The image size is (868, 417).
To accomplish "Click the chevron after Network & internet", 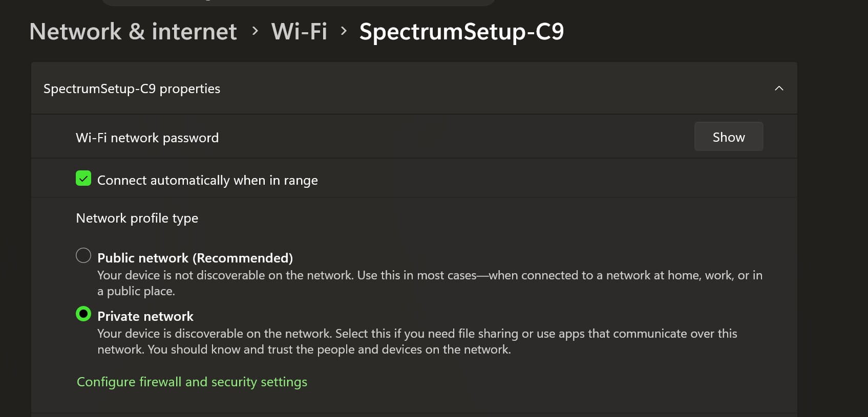I will (255, 31).
